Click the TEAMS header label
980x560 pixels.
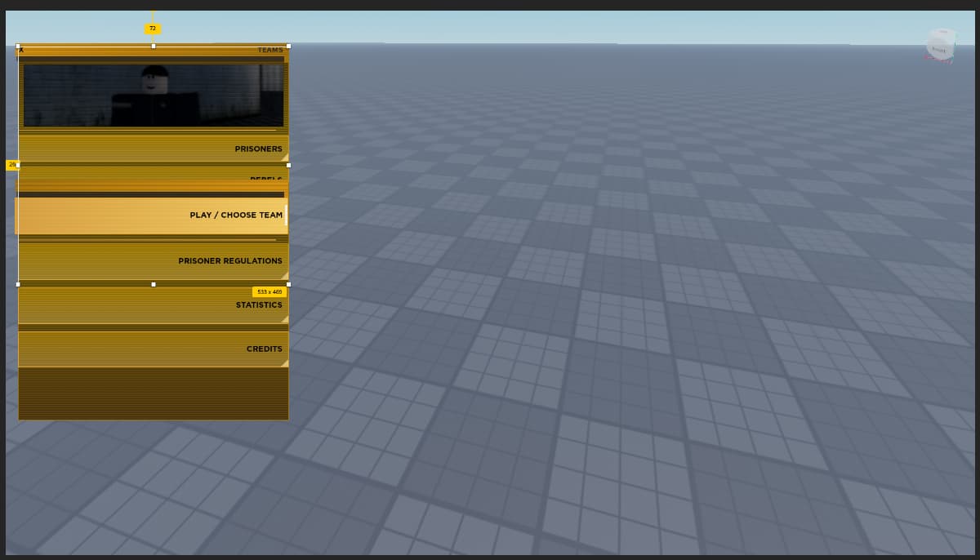coord(270,51)
